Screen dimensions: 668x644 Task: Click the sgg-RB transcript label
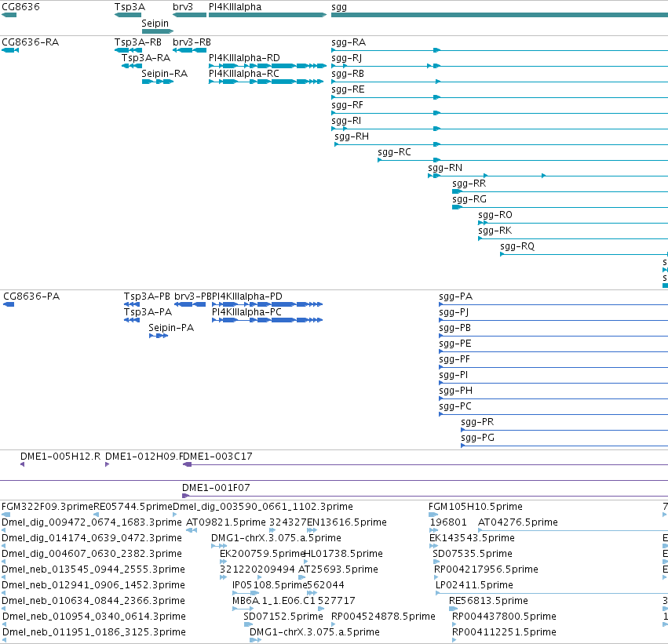click(348, 74)
